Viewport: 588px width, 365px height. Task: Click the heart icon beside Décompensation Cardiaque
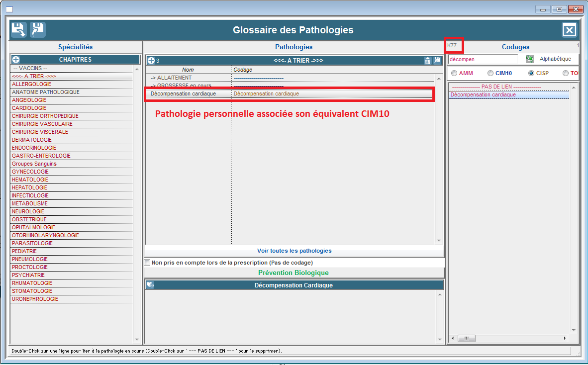150,285
